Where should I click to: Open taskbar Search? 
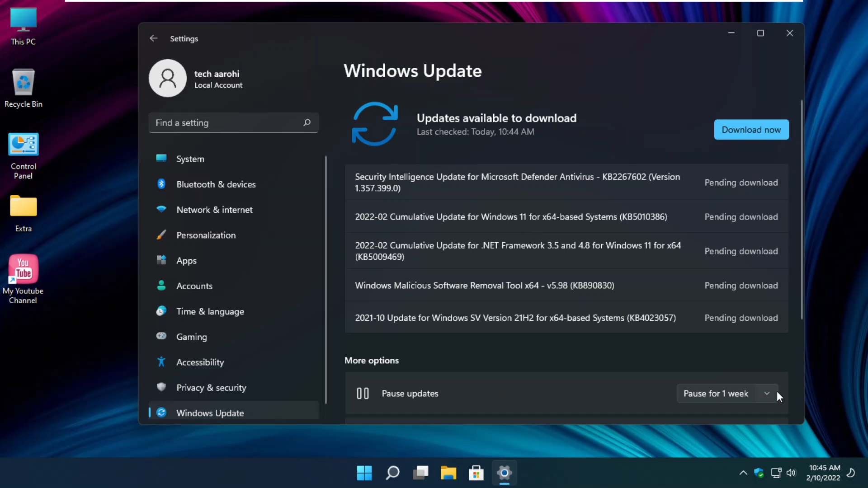tap(392, 473)
